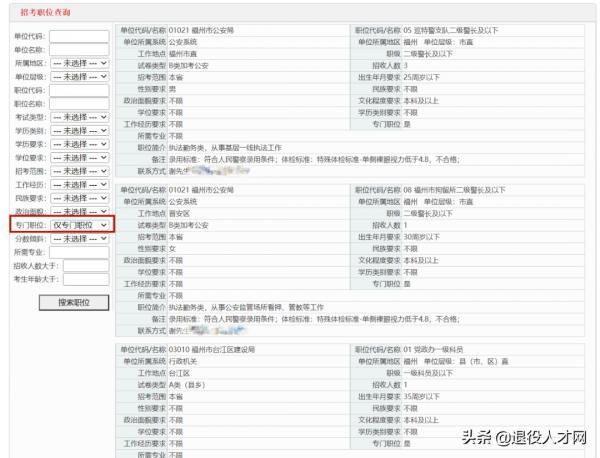Expand the 工作经历 dropdown

(80, 185)
